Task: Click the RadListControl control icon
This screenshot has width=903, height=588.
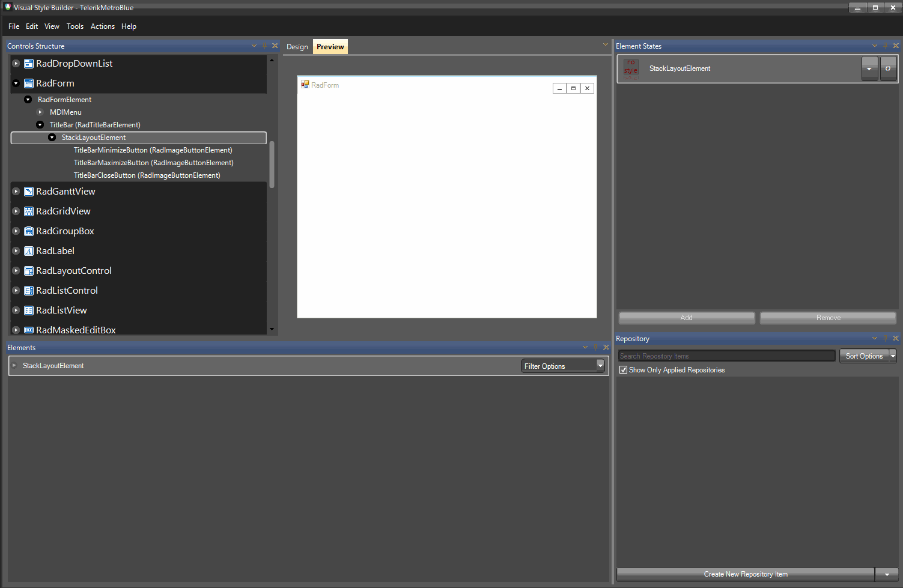Action: [28, 291]
